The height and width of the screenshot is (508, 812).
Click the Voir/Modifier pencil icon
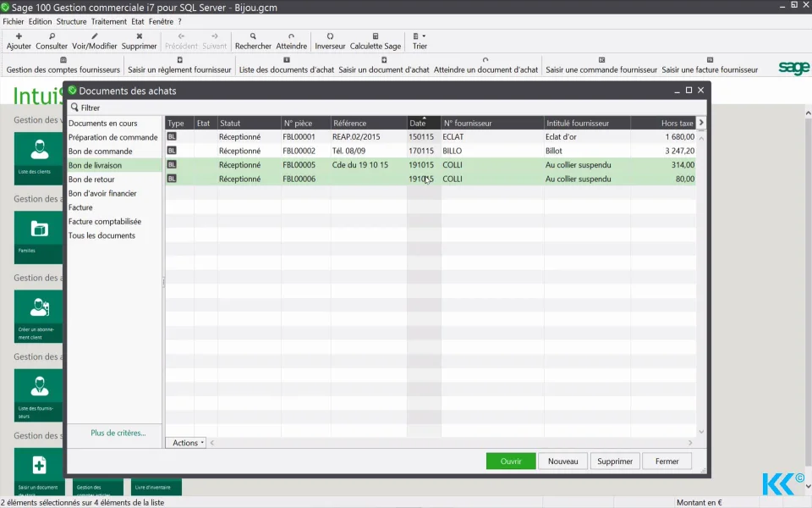coord(94,36)
